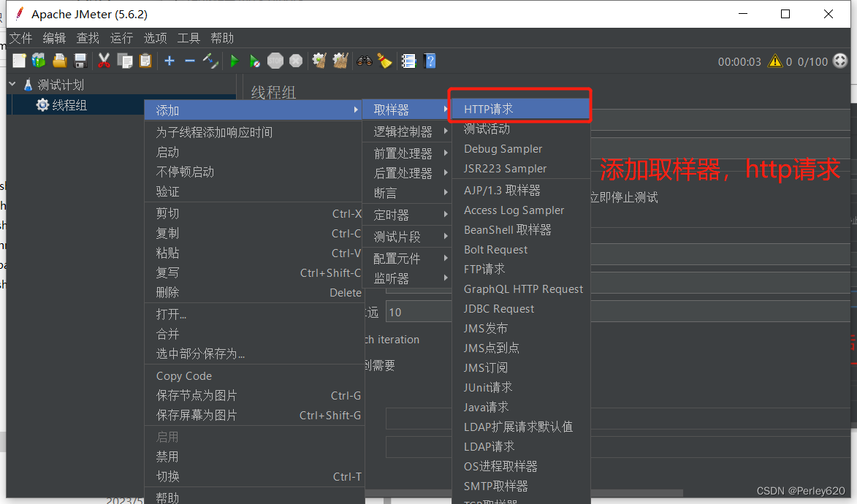Expand the 测试片段 submenu
The image size is (857, 504).
pos(407,237)
